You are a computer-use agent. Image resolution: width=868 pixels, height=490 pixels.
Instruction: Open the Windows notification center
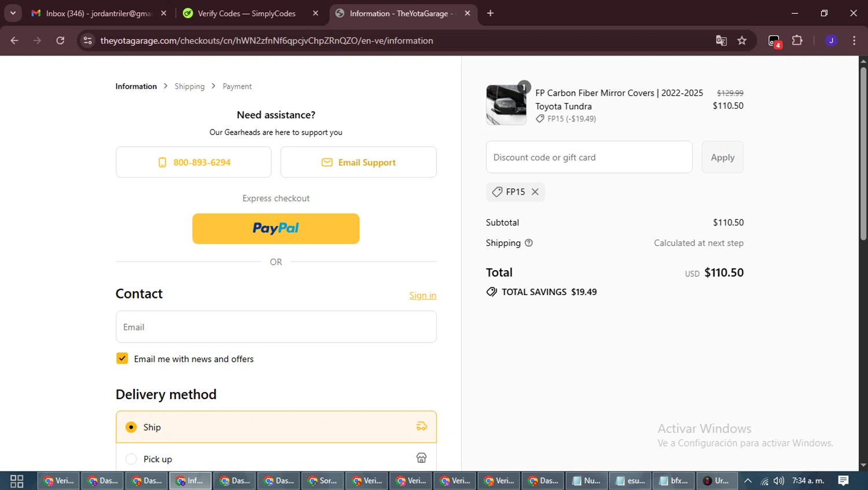pos(844,481)
